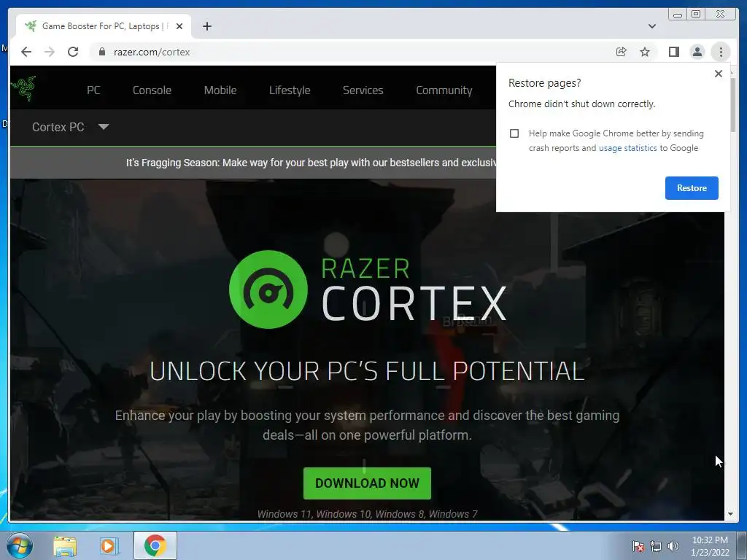Screen dimensions: 747x560
Task: Open the Services menu
Action: click(x=363, y=90)
